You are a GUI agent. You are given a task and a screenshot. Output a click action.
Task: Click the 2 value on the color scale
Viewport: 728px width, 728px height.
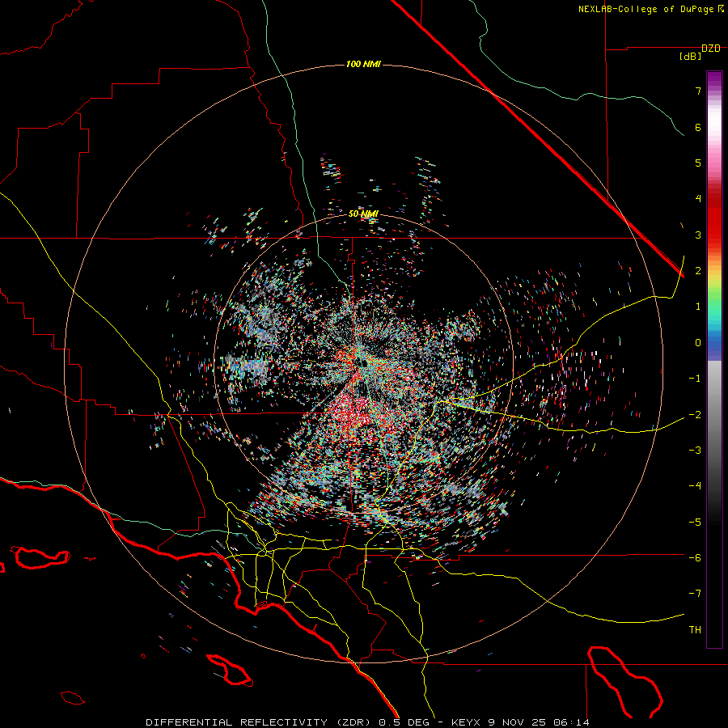[698, 271]
